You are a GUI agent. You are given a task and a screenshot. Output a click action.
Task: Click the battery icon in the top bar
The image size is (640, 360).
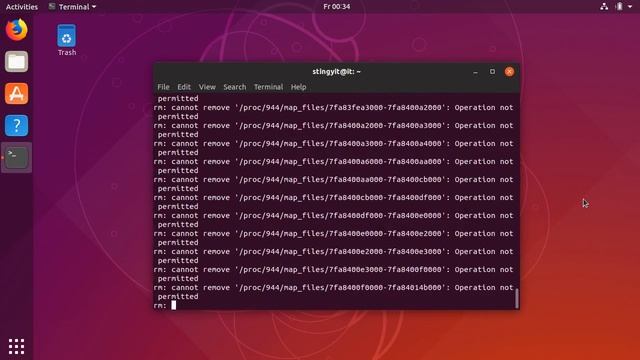click(619, 7)
